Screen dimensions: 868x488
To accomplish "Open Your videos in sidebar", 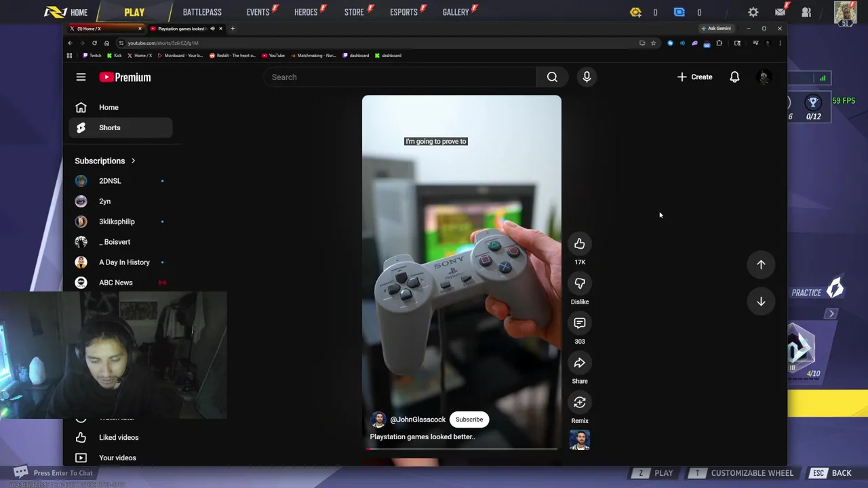I will point(121,457).
